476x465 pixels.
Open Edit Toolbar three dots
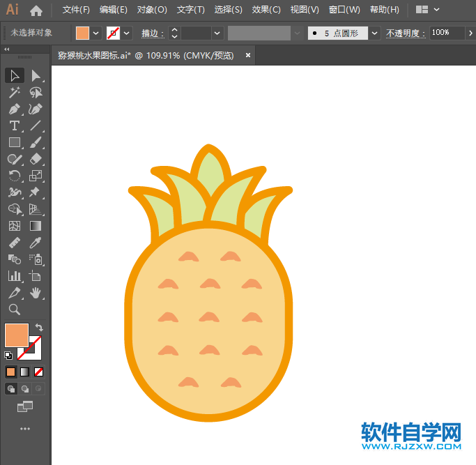[x=25, y=429]
